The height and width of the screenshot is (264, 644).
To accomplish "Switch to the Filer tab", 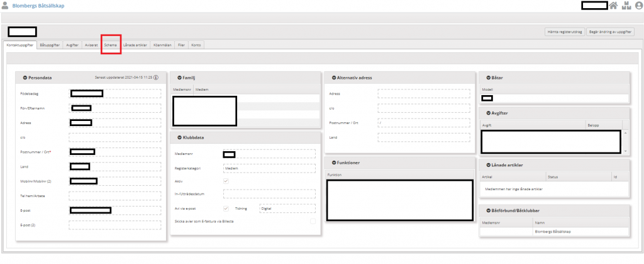I will click(181, 45).
